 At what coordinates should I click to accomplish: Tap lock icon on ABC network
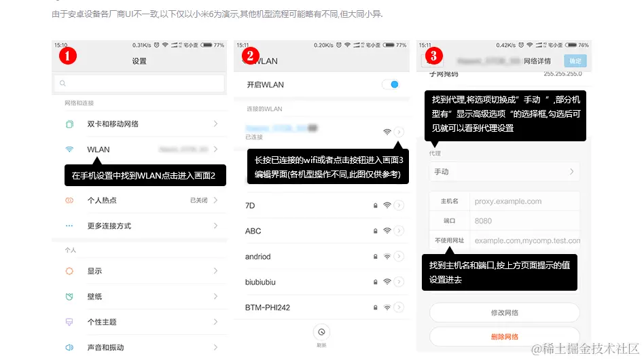[x=376, y=231]
